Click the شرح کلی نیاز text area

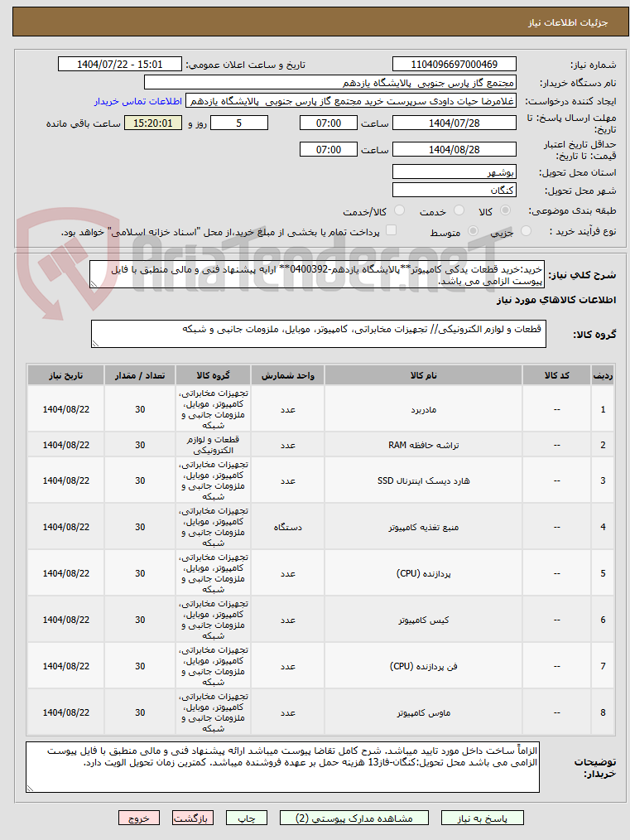pyautogui.click(x=317, y=275)
